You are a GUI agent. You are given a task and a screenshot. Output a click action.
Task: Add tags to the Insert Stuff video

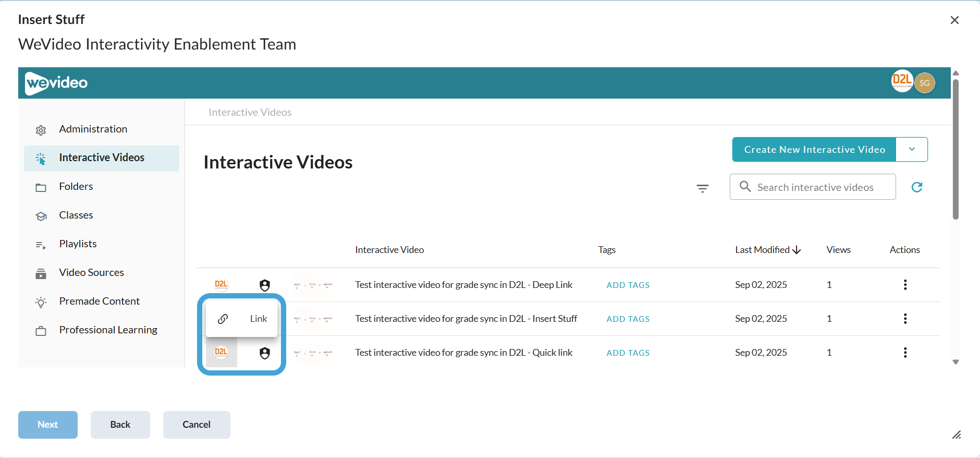point(628,319)
